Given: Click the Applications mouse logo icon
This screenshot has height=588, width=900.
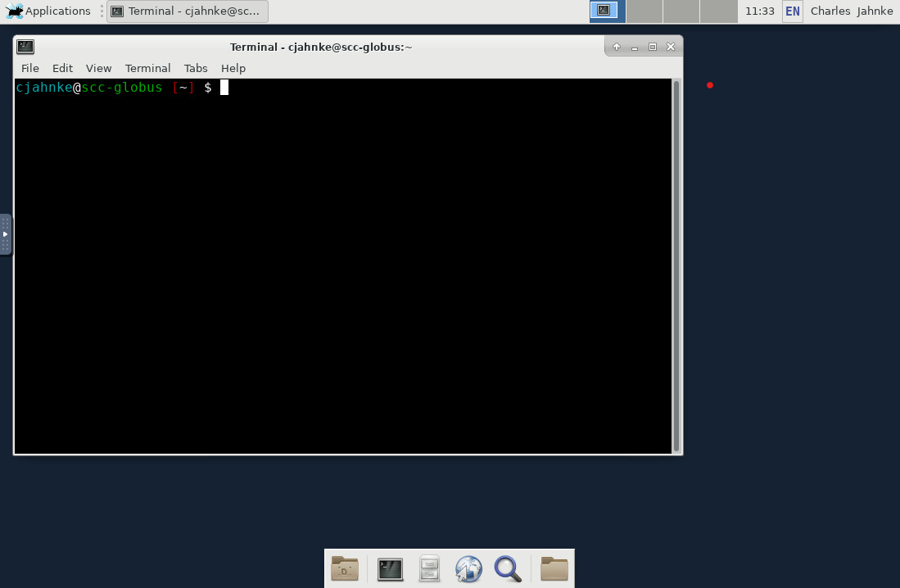Looking at the screenshot, I should tap(14, 11).
